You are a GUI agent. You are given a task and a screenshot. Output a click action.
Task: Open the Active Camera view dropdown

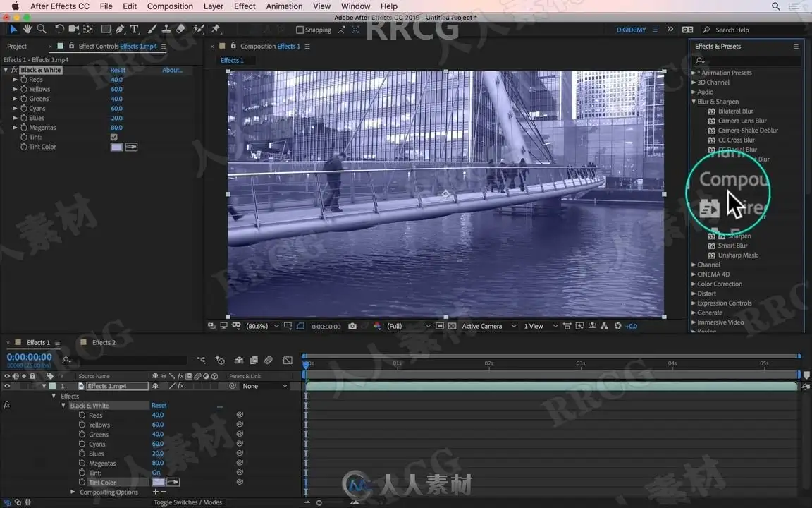click(486, 326)
